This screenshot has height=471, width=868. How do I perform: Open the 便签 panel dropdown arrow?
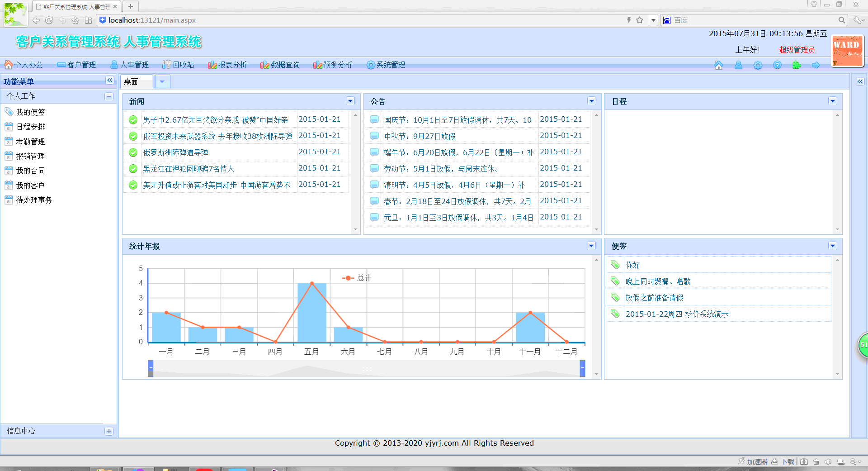pos(833,246)
